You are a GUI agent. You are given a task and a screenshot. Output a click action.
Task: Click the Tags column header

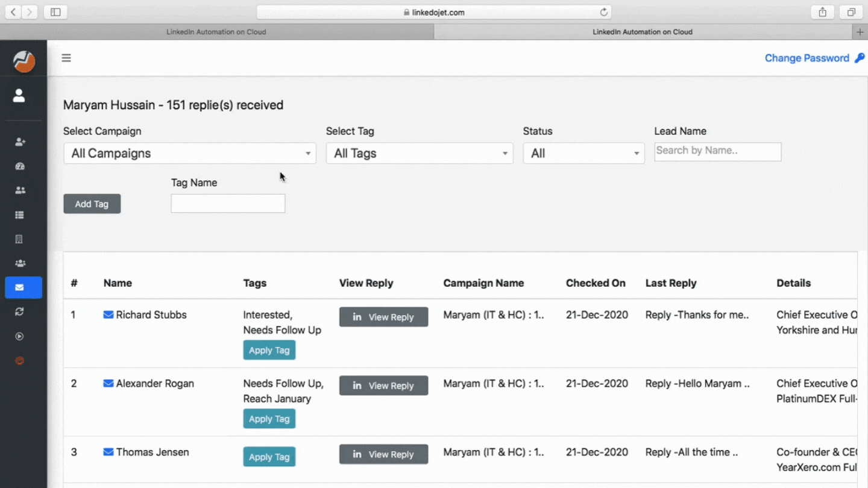255,283
